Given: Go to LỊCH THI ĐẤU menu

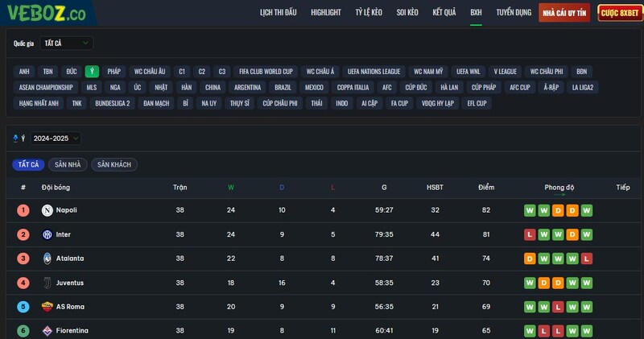Looking at the screenshot, I should pos(279,13).
